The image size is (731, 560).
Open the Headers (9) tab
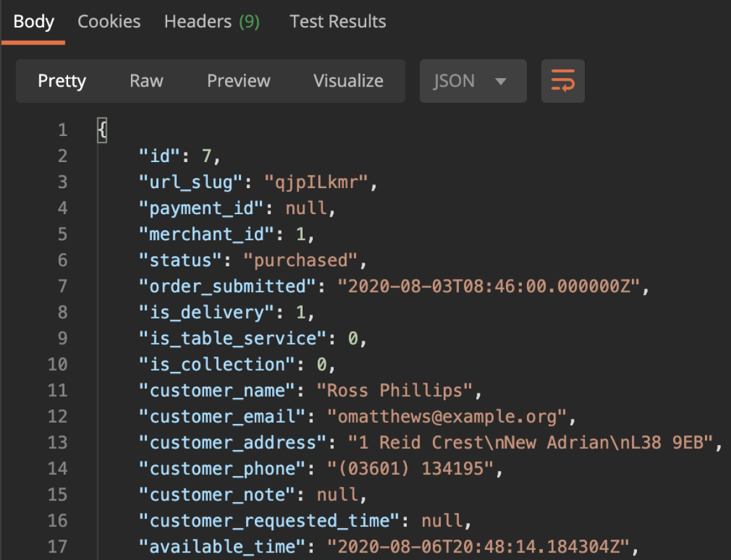(212, 22)
